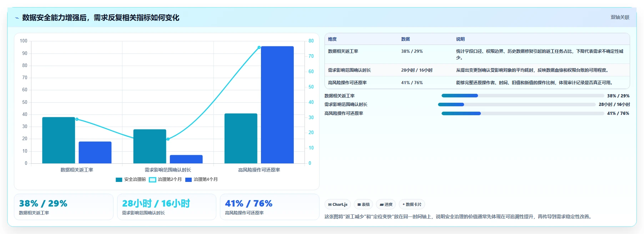Click the header icon beside the card title
The image size is (644, 234).
tap(17, 18)
